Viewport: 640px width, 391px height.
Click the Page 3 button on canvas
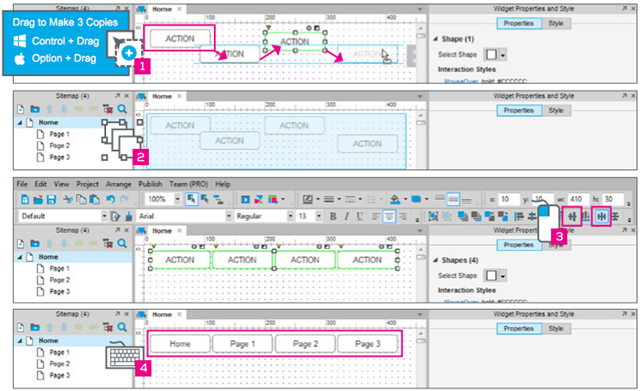tap(367, 344)
